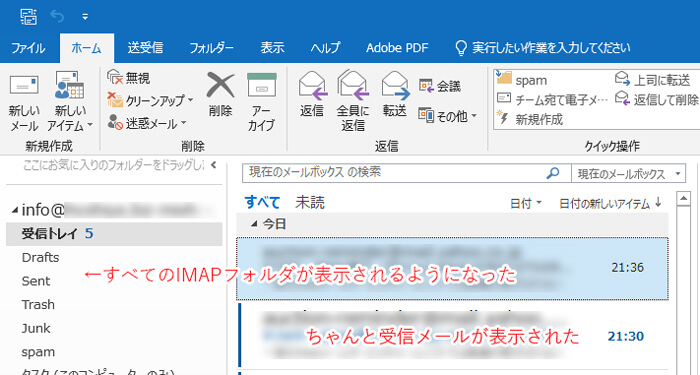Click the message list scrollbar up arrow
Image resolution: width=700 pixels, height=375 pixels.
click(x=683, y=199)
